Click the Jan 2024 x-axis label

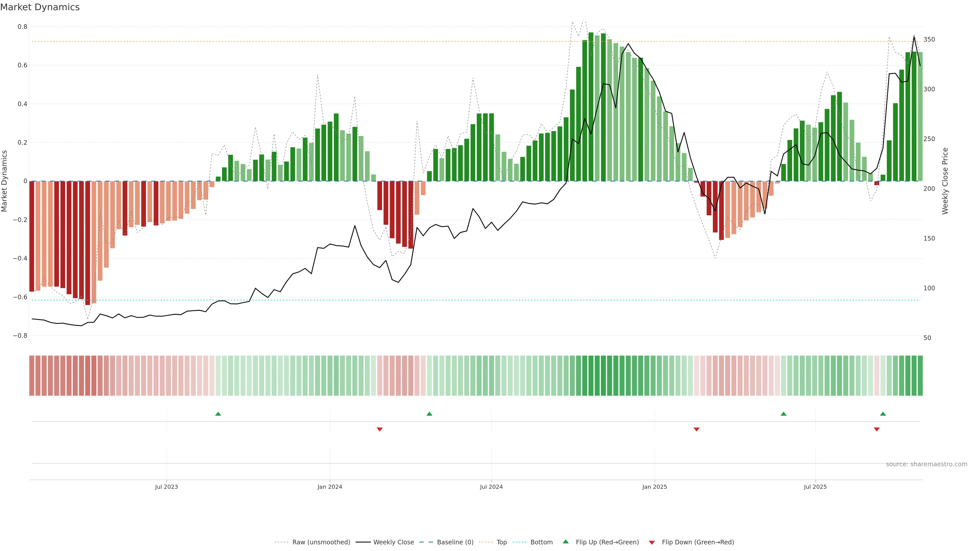(330, 487)
